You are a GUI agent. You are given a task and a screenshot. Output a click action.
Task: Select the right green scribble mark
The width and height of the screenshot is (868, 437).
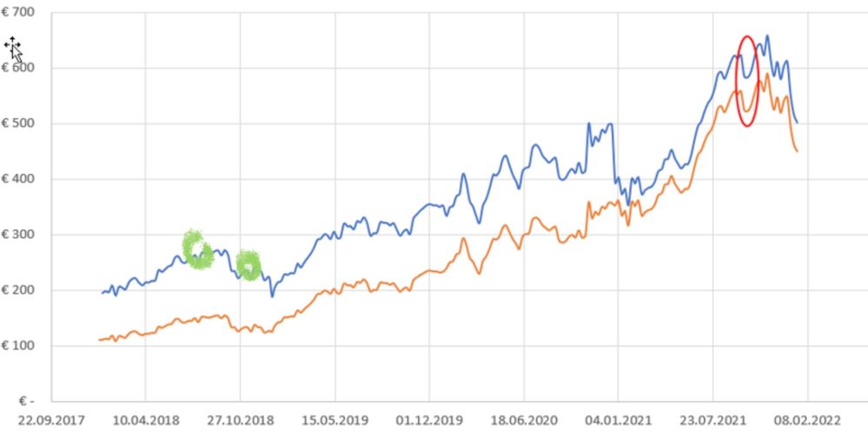248,265
